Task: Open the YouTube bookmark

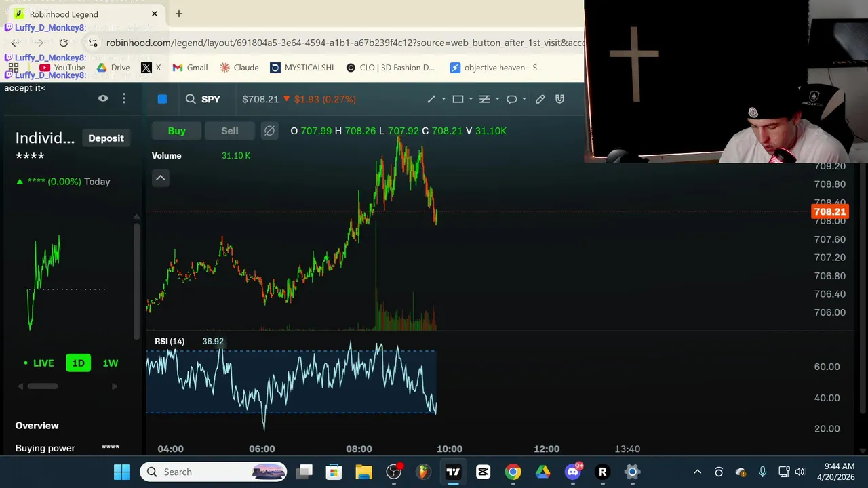Action: point(62,68)
